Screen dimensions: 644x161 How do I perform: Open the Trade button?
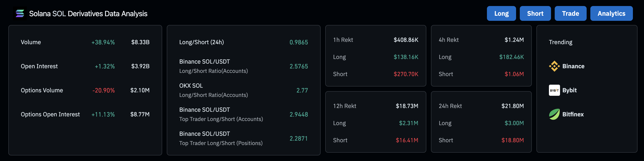point(570,13)
